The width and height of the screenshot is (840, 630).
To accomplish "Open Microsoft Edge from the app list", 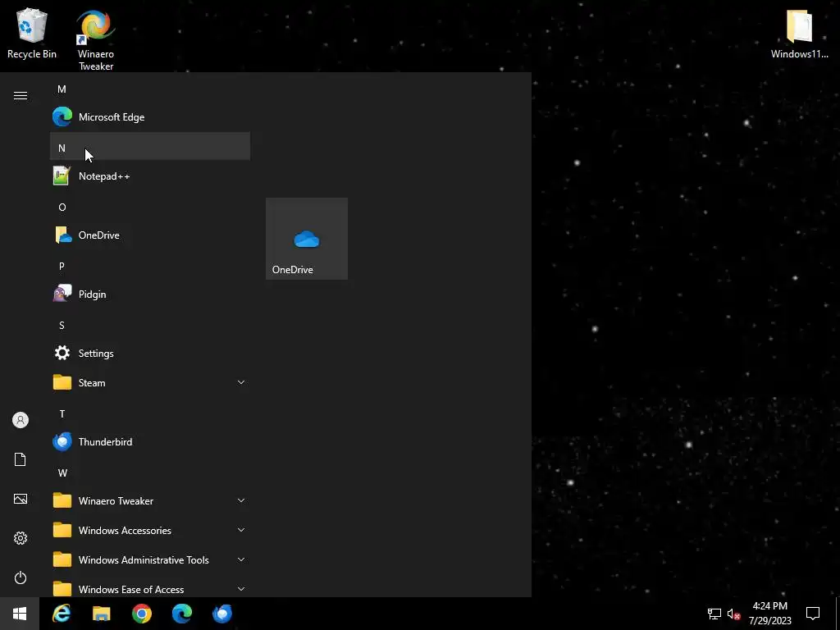I will (150, 116).
